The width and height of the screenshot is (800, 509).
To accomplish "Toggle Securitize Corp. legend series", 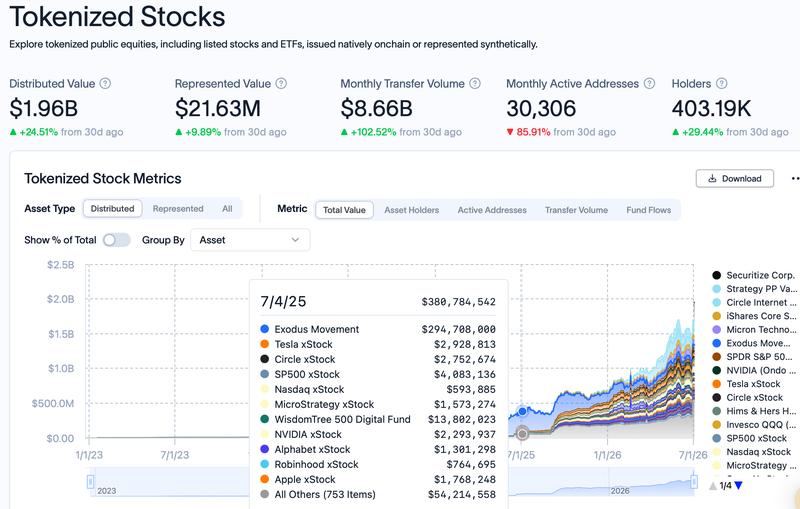I will point(754,275).
